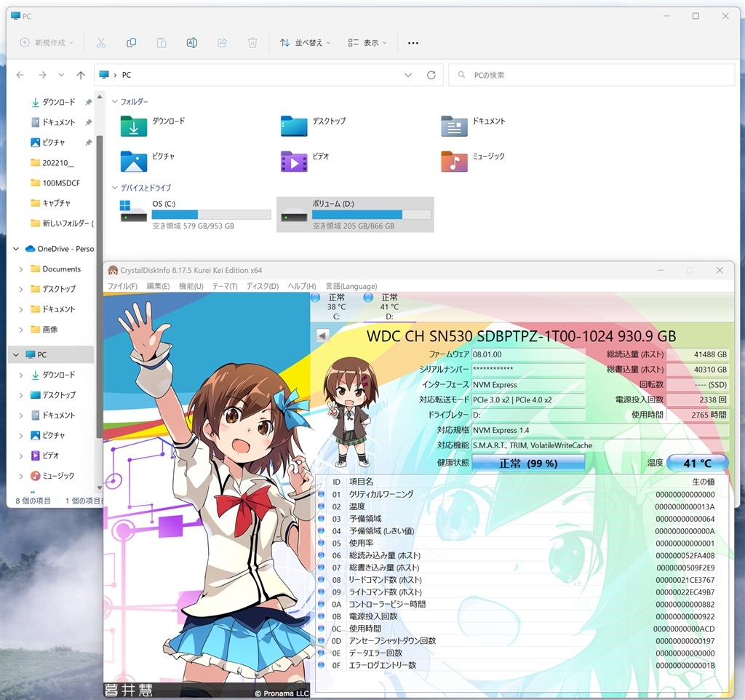Click the previous disk arrow in CrystalDiskInfo
This screenshot has width=745, height=700.
(322, 336)
